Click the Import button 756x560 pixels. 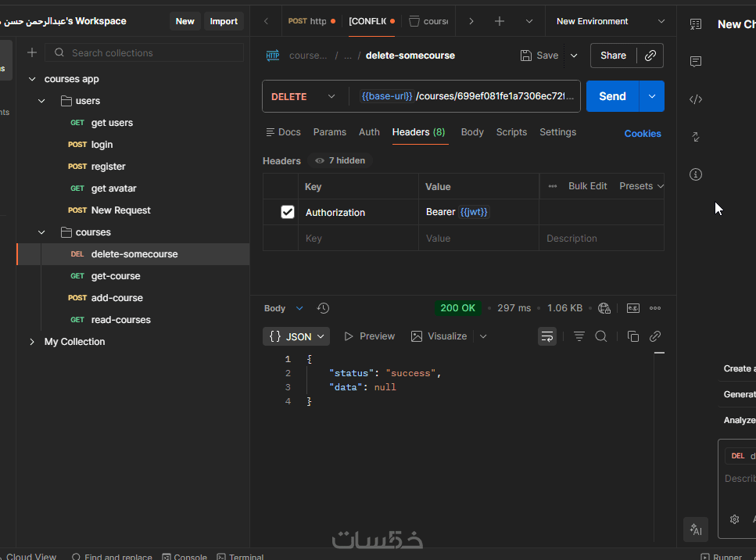click(x=224, y=21)
